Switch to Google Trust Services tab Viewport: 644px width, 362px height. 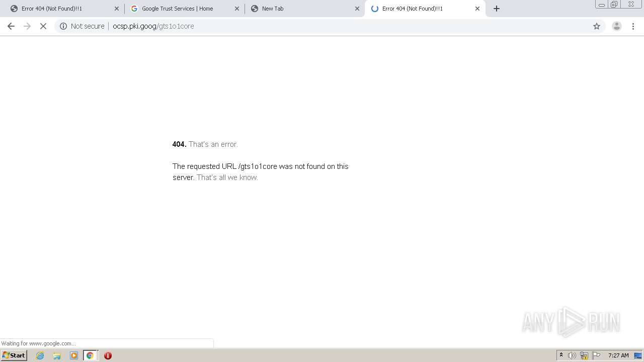point(184,9)
